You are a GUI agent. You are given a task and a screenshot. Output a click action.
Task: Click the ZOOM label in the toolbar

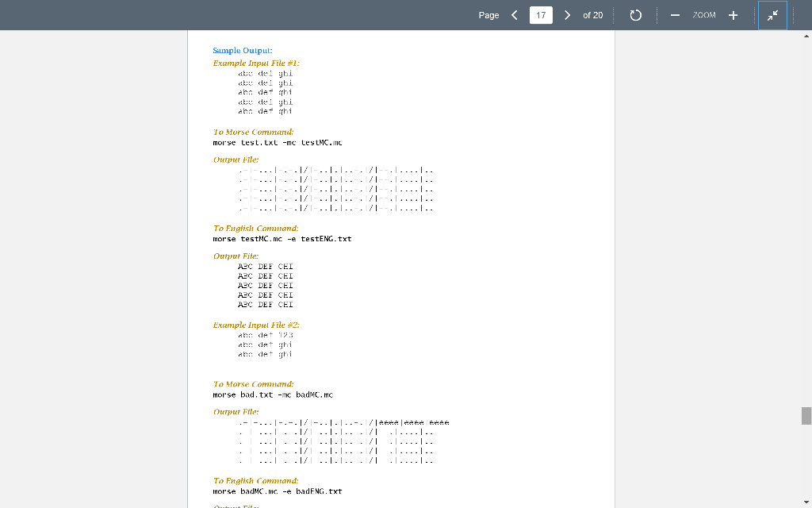(x=704, y=14)
